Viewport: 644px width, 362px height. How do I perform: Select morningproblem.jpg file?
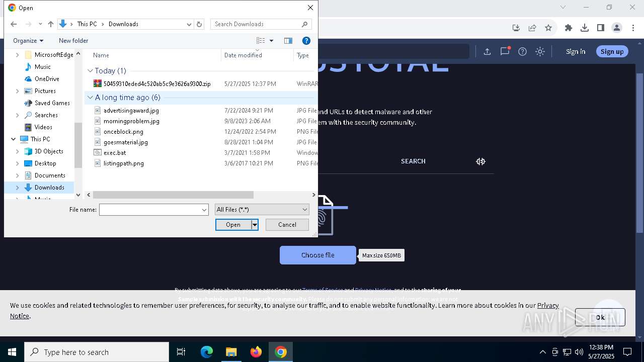131,121
